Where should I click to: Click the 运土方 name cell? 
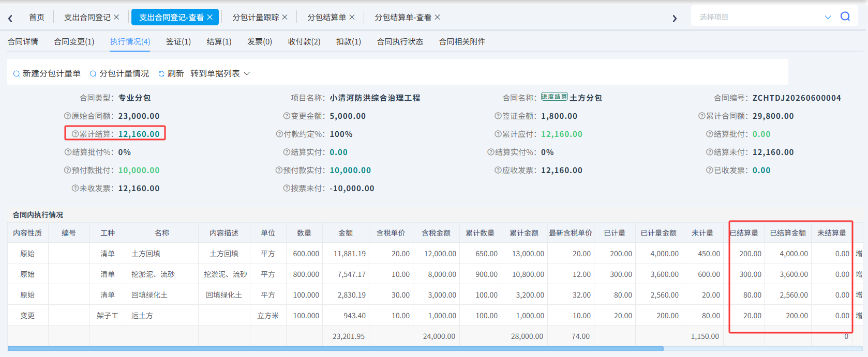(x=162, y=316)
